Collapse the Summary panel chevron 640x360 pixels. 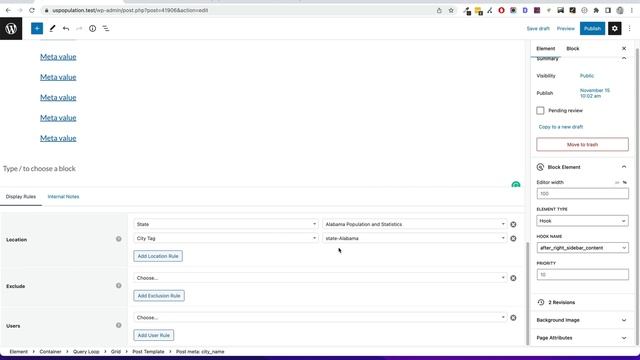point(624,59)
